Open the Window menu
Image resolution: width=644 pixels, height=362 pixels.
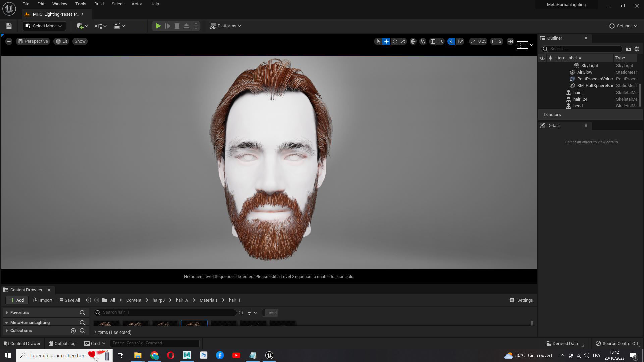coord(60,4)
